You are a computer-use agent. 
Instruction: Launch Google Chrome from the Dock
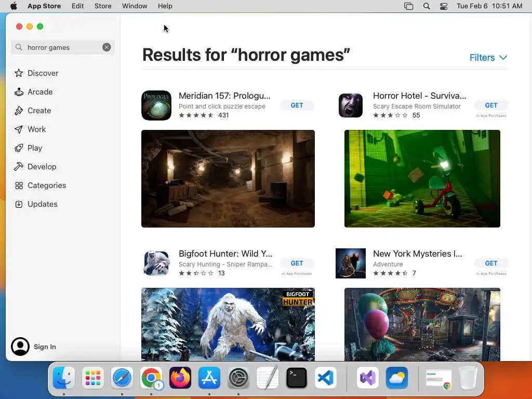click(151, 378)
